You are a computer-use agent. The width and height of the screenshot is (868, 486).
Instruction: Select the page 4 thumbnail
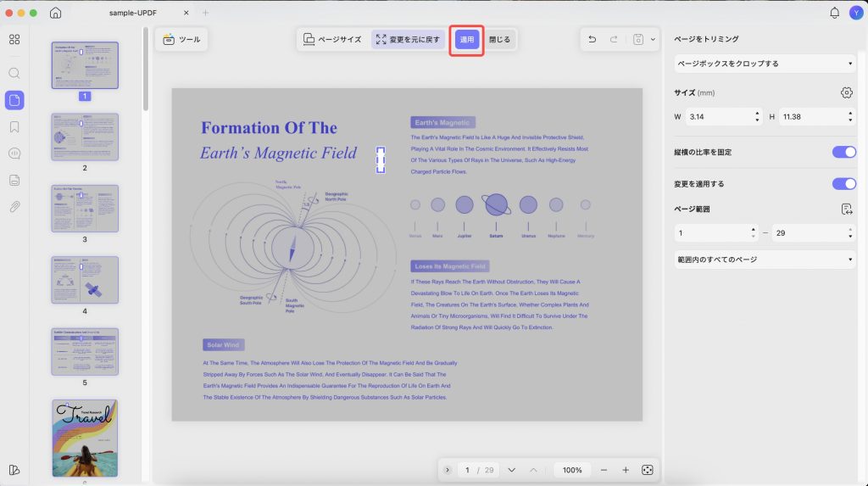85,280
